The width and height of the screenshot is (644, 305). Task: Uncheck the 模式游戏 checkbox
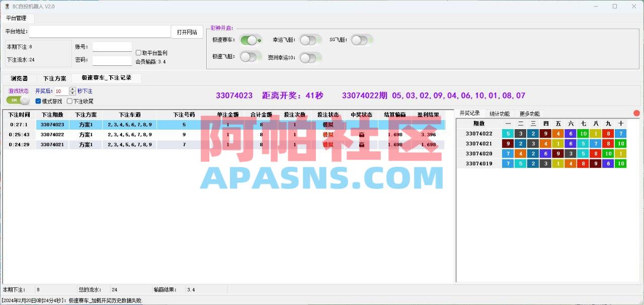point(38,101)
